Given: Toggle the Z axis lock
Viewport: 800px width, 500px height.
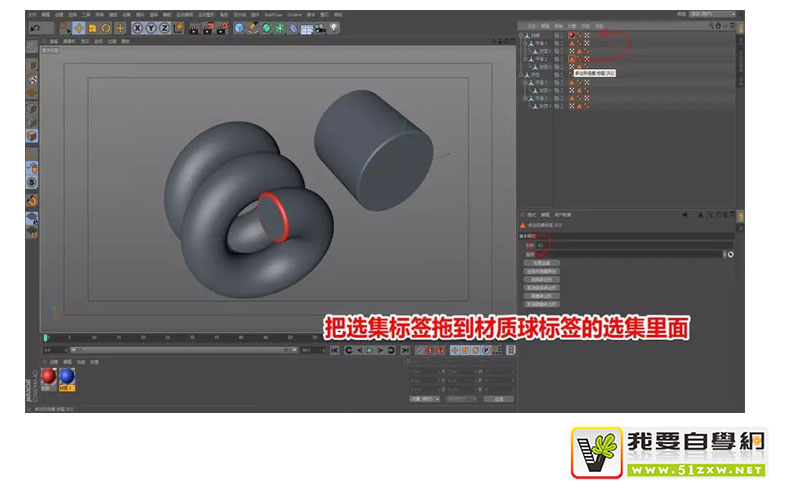Looking at the screenshot, I should 165,28.
